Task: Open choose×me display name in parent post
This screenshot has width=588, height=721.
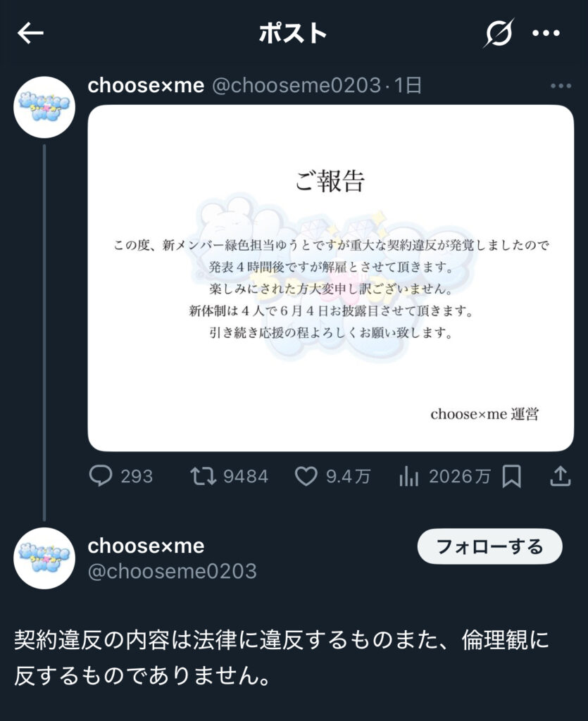Action: [146, 85]
